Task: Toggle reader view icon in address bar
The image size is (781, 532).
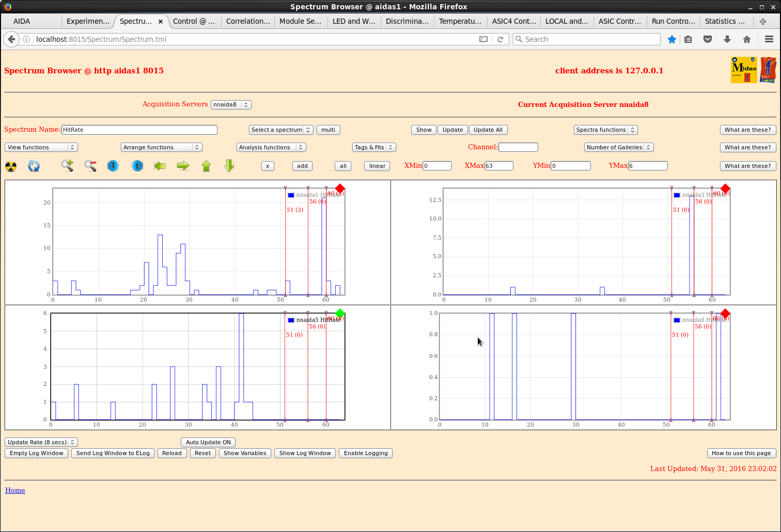Action: 483,39
